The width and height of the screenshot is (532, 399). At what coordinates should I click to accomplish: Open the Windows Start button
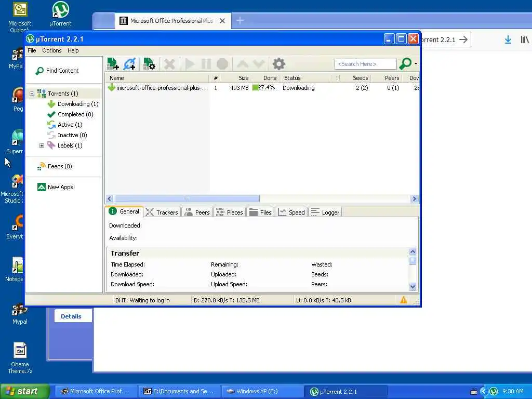[x=25, y=391]
